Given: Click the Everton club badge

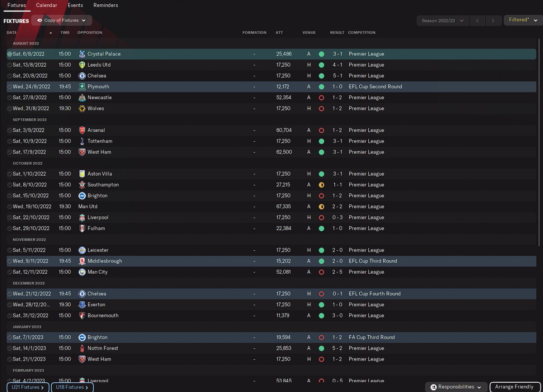Looking at the screenshot, I should coord(82,305).
